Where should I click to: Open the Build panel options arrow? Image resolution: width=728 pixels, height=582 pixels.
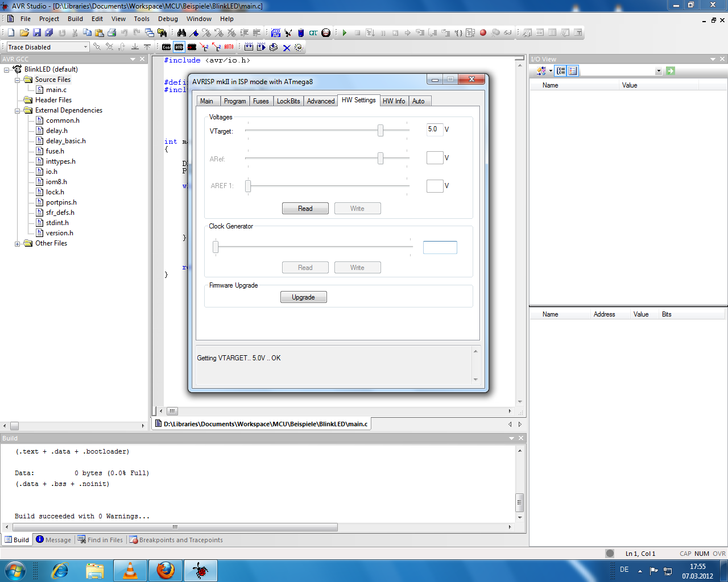[x=511, y=438]
